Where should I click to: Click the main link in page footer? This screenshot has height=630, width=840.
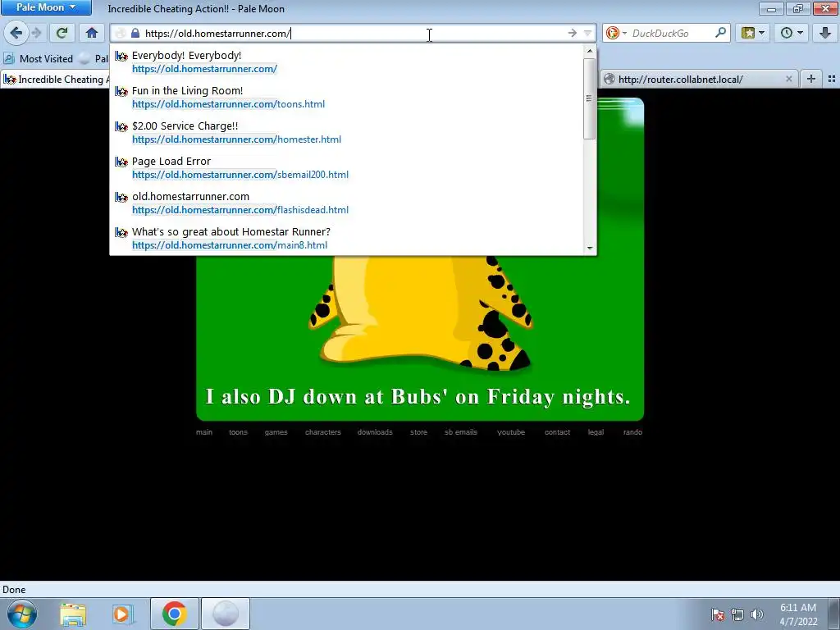pos(204,432)
